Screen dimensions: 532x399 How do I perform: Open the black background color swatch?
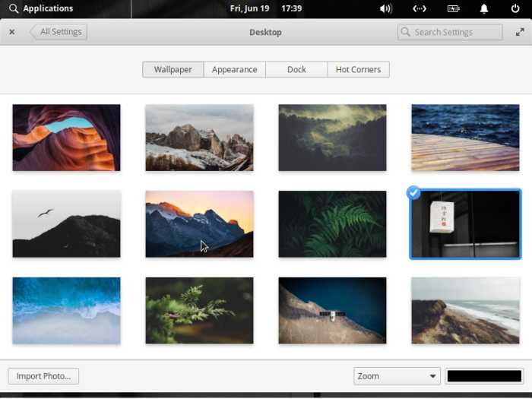(484, 376)
